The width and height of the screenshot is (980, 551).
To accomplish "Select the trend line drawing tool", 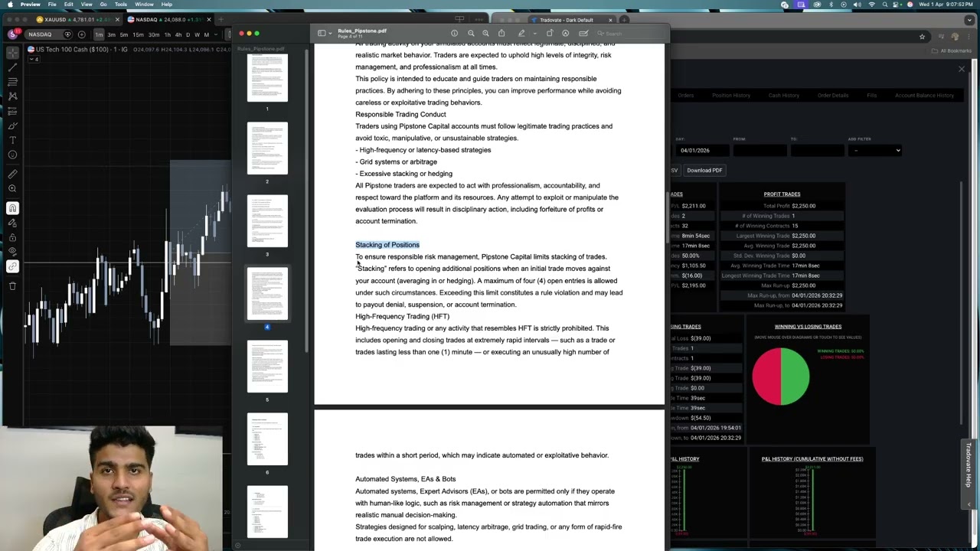I will (12, 67).
